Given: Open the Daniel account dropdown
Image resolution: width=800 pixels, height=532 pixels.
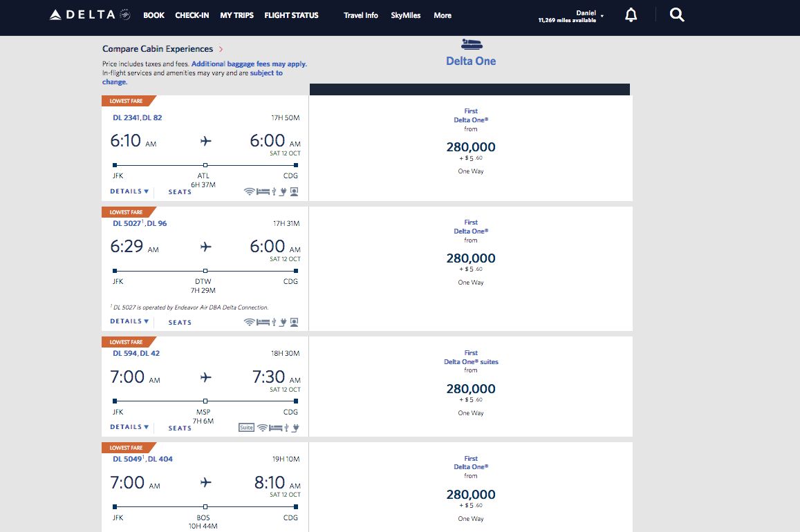Looking at the screenshot, I should coord(571,16).
